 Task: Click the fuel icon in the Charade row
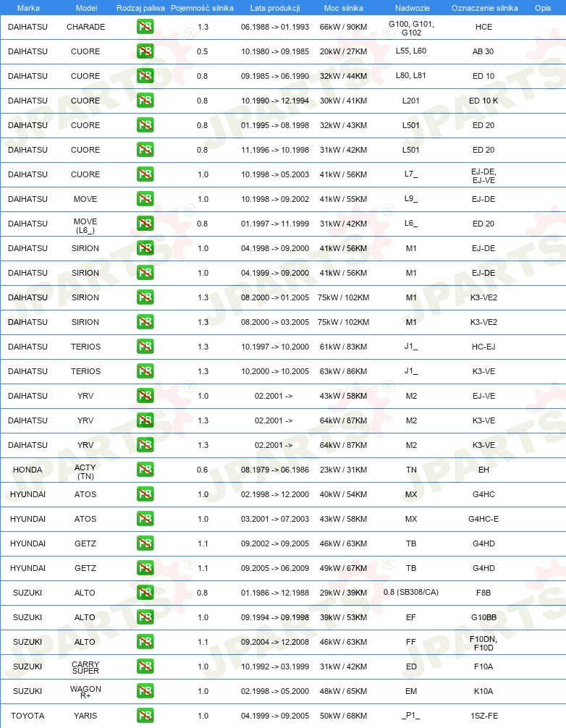point(145,27)
